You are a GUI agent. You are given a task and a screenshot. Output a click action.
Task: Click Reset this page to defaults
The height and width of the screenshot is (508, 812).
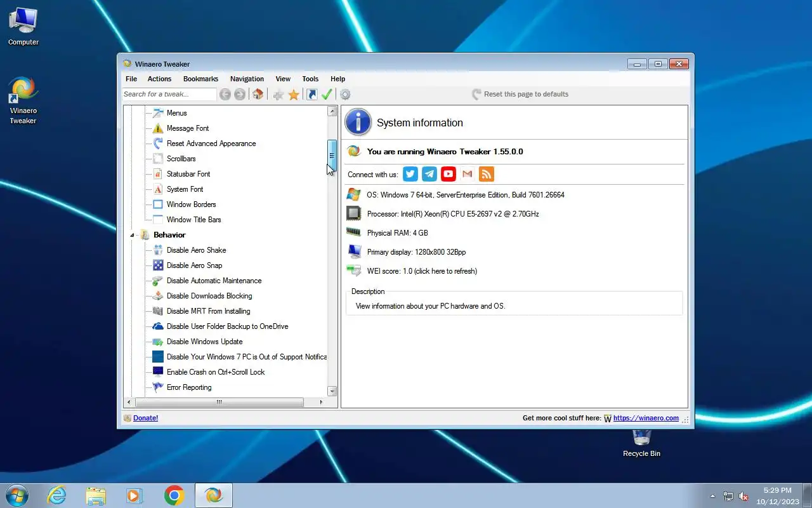tap(520, 94)
